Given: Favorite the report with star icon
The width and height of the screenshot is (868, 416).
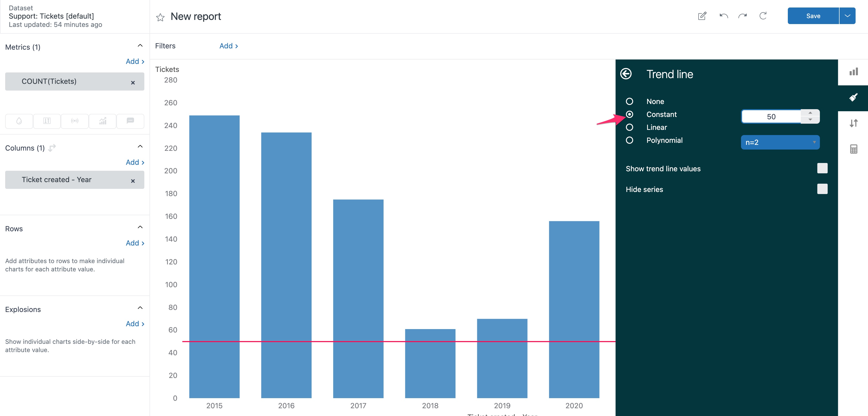Looking at the screenshot, I should (160, 17).
